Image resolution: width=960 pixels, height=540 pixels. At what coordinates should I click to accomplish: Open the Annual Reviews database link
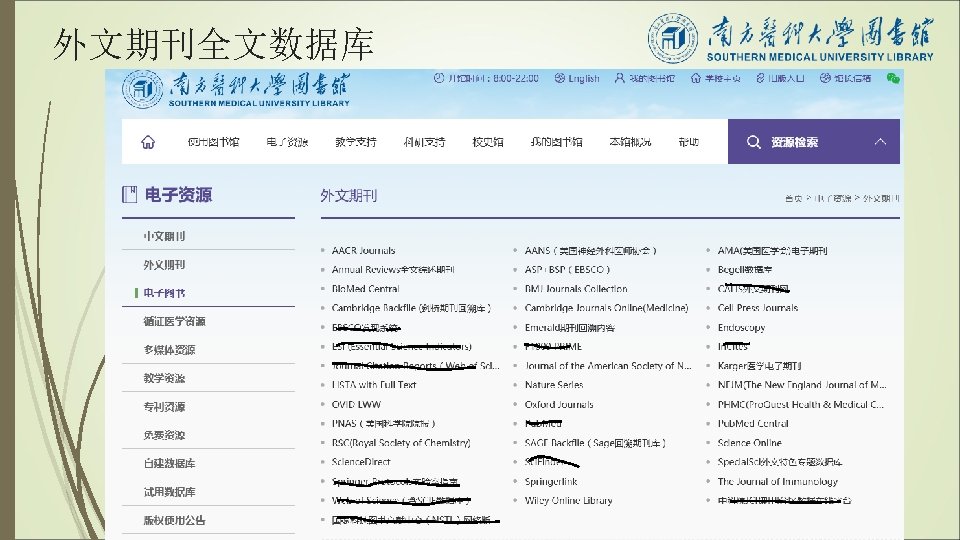[393, 269]
